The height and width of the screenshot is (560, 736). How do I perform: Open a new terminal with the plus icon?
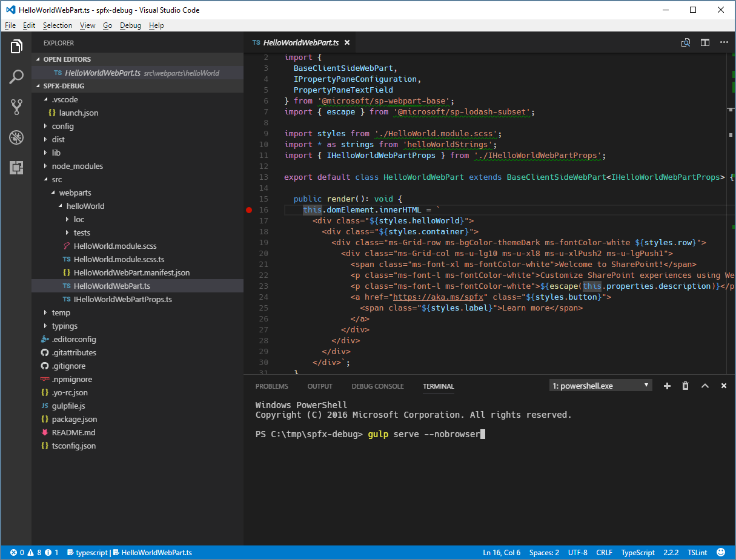coord(667,386)
